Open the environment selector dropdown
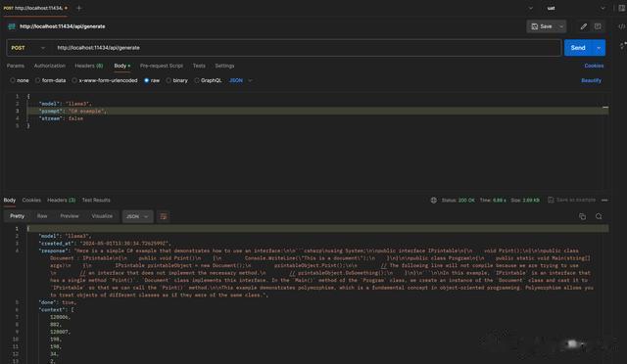The height and width of the screenshot is (364, 627). [x=575, y=8]
